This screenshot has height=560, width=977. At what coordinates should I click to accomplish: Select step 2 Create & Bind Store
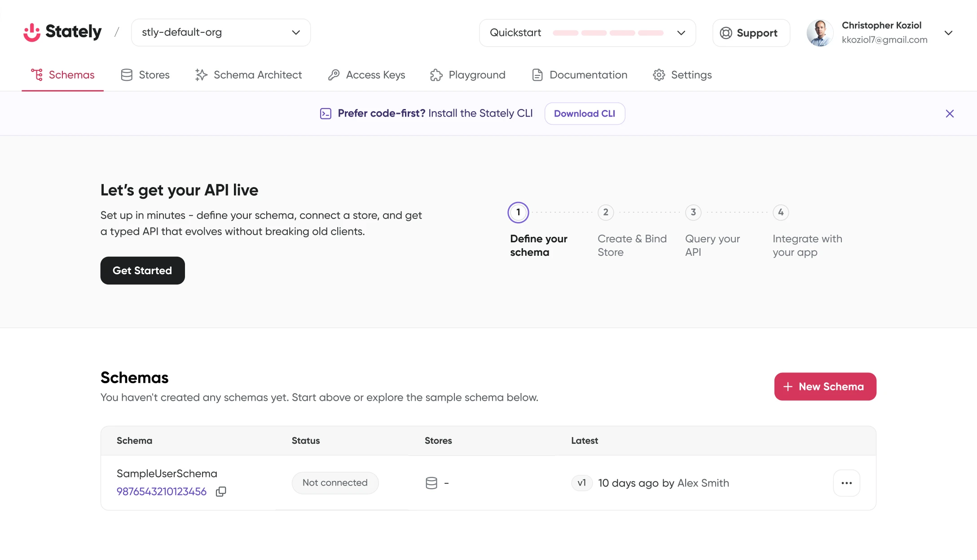(x=606, y=212)
